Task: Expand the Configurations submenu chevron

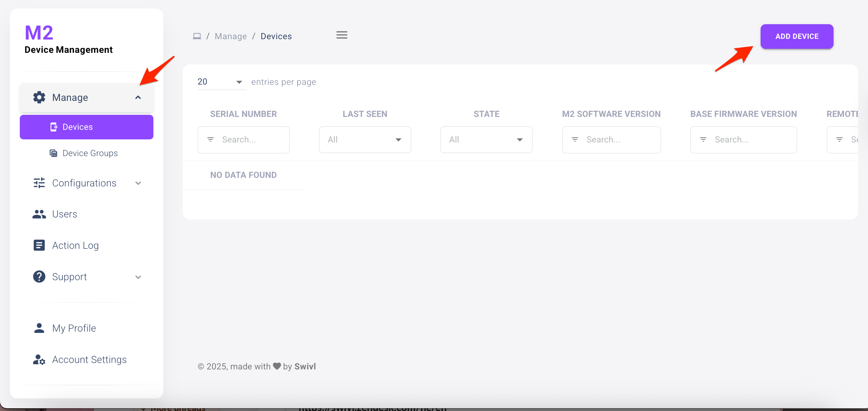Action: pyautogui.click(x=138, y=183)
